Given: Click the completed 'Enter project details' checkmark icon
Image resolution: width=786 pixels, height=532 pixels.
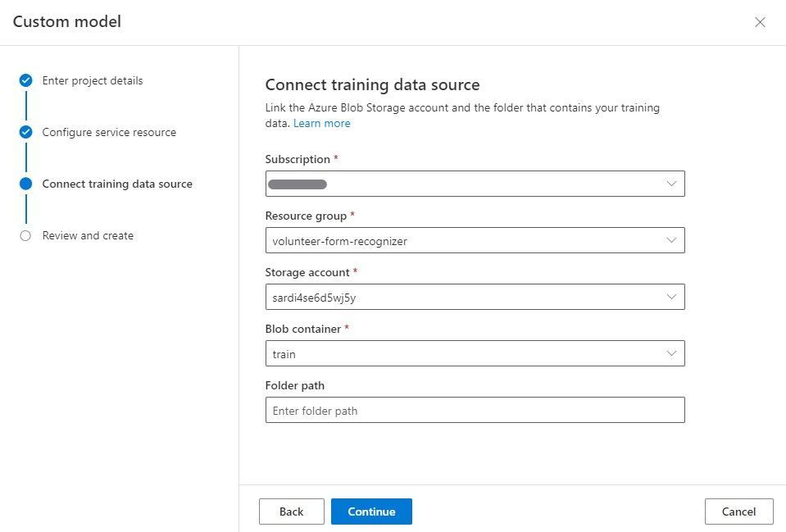Looking at the screenshot, I should [x=25, y=80].
